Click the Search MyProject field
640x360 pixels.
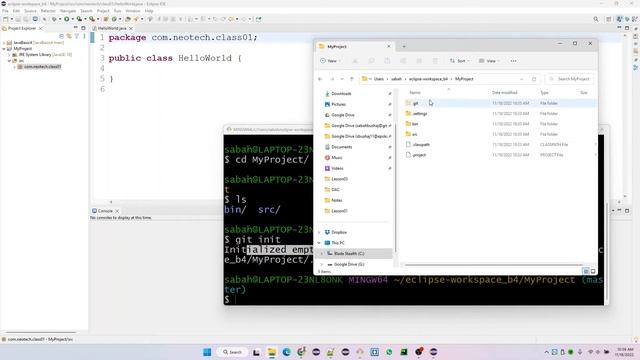tap(569, 79)
